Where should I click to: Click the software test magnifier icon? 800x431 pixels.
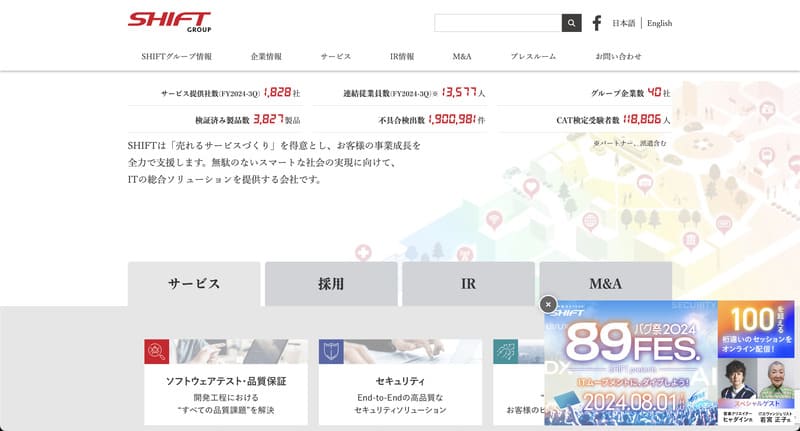[156, 351]
